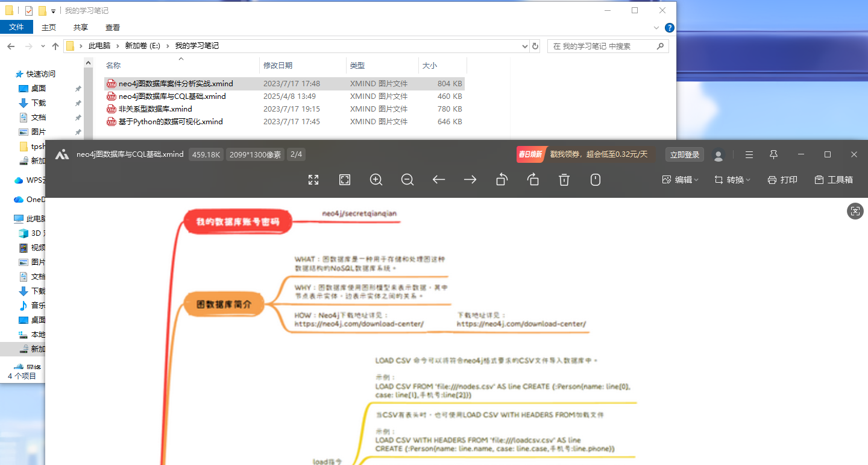Delete the image with the trash icon

pyautogui.click(x=564, y=180)
